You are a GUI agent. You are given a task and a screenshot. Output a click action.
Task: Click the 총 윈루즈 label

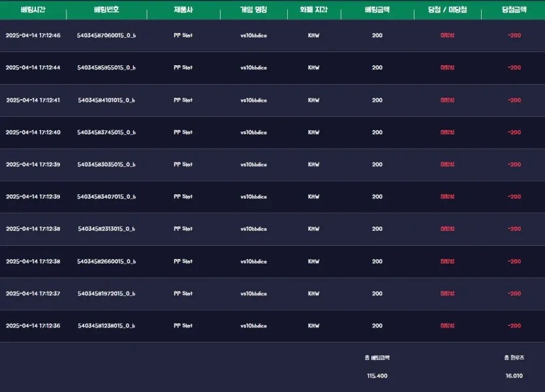click(x=514, y=357)
